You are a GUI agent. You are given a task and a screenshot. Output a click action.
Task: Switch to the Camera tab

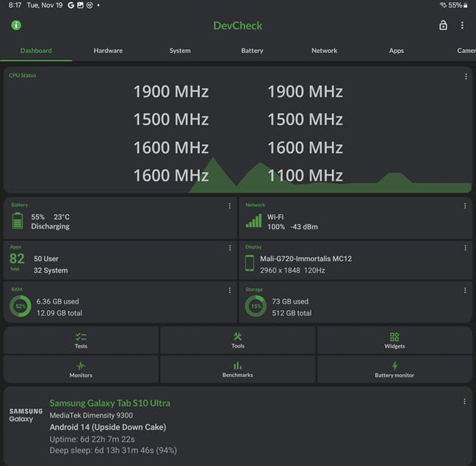pos(466,51)
